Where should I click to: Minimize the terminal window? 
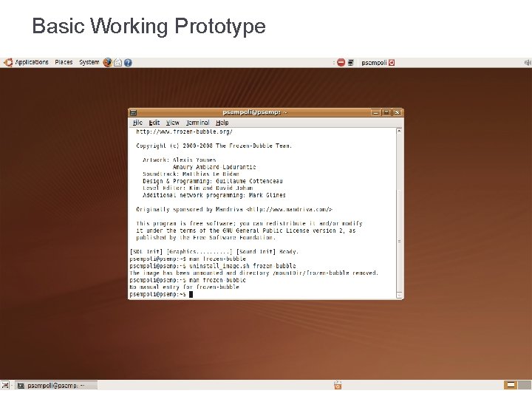pos(375,112)
